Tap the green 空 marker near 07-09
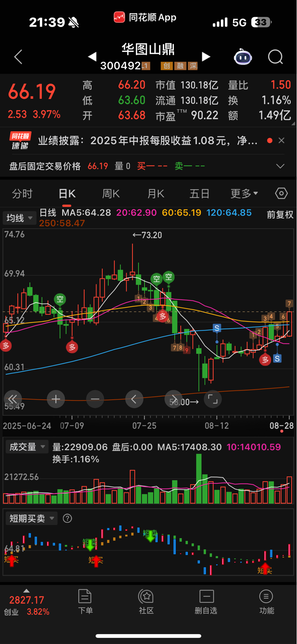The height and width of the screenshot is (644, 297). coord(60,299)
